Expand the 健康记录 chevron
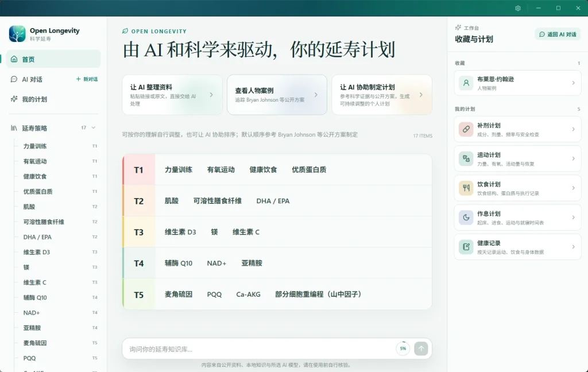 click(x=574, y=247)
